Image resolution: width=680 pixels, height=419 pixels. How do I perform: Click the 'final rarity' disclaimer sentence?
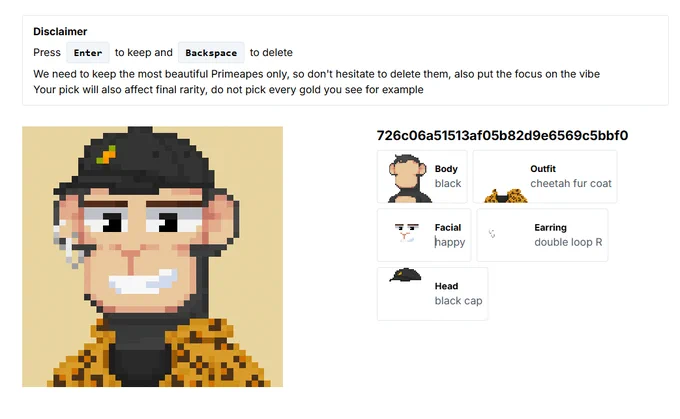[x=229, y=89]
